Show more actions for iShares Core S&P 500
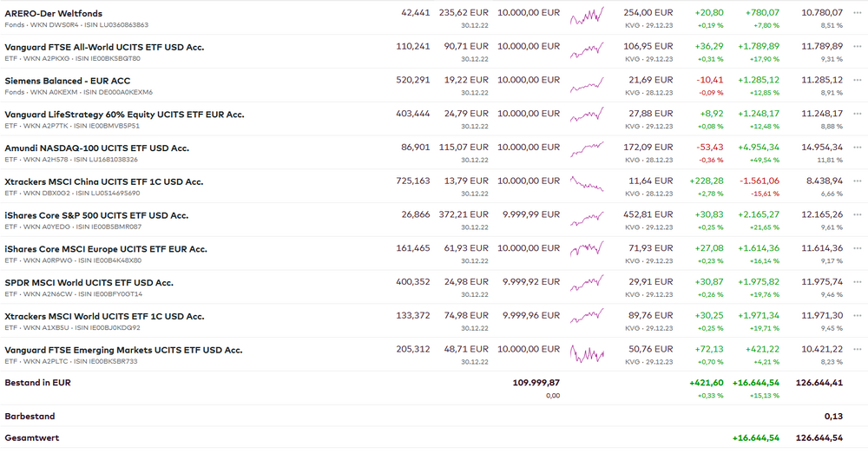 coord(858,215)
